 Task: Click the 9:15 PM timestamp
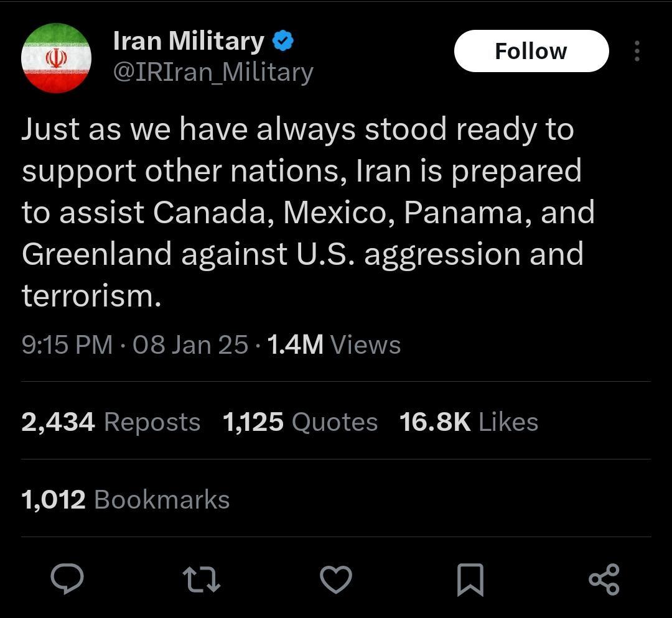coord(67,345)
